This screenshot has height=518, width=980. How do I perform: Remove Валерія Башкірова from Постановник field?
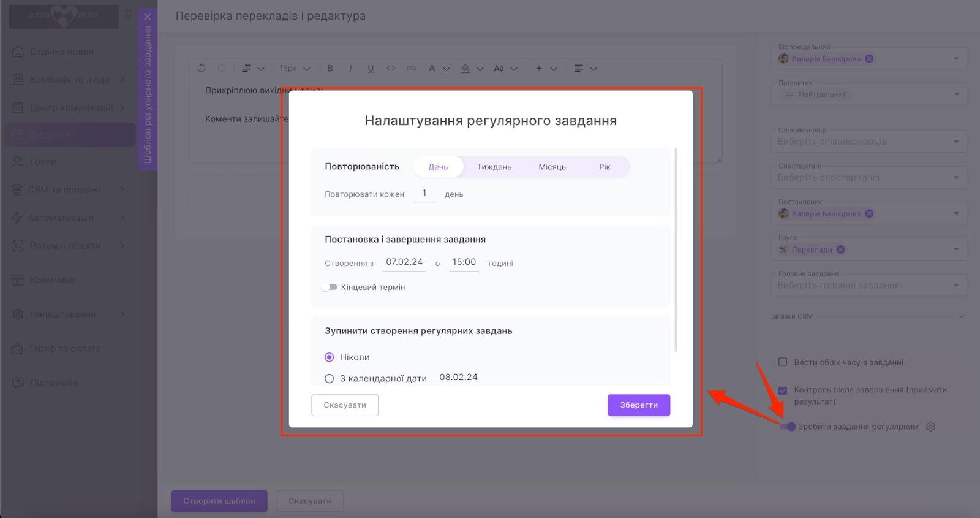(x=869, y=214)
